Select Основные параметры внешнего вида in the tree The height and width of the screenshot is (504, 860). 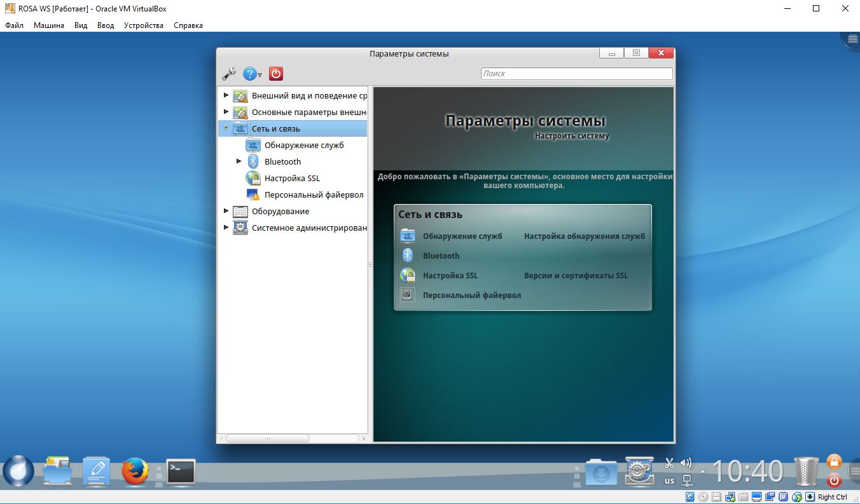(309, 112)
